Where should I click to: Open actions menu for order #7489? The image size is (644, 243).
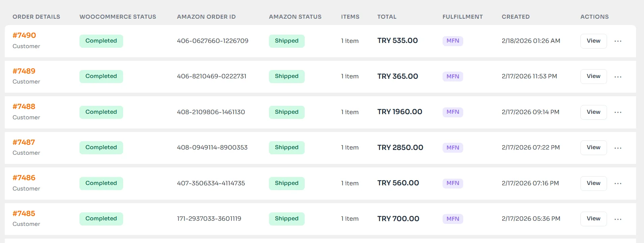point(618,76)
